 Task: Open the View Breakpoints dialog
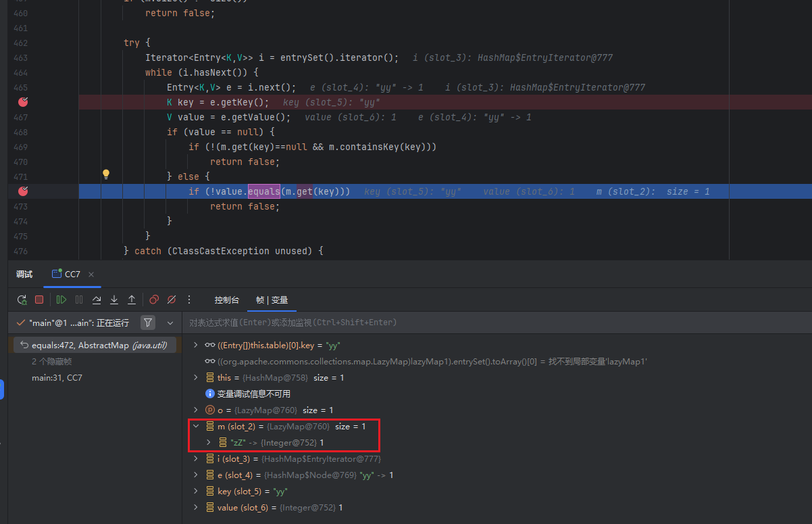coord(154,300)
